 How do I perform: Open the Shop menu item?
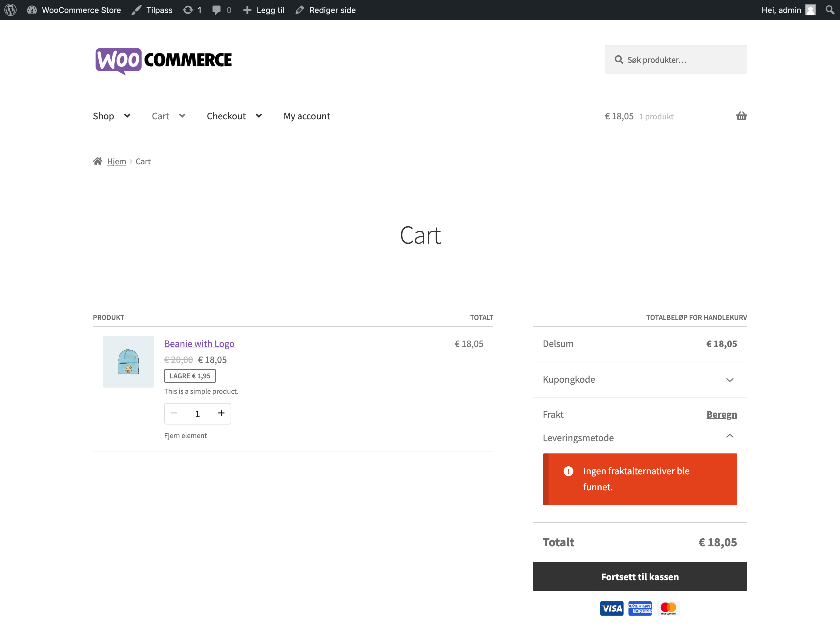pyautogui.click(x=103, y=116)
